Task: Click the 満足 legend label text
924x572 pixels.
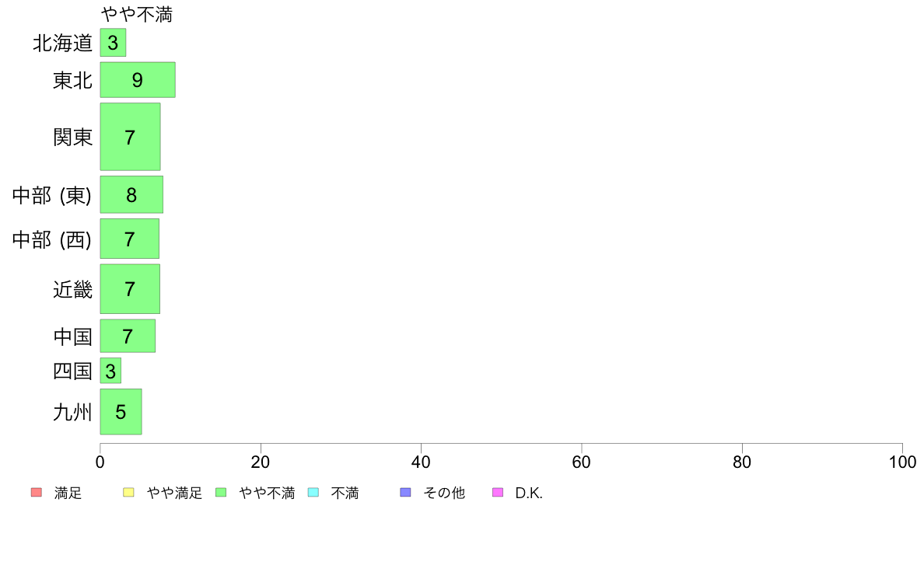Action: [x=68, y=493]
